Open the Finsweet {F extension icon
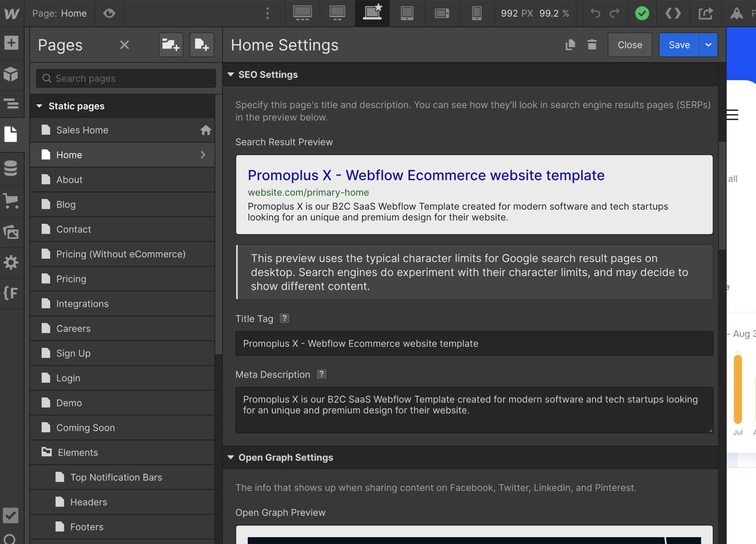756x544 pixels. click(x=11, y=293)
